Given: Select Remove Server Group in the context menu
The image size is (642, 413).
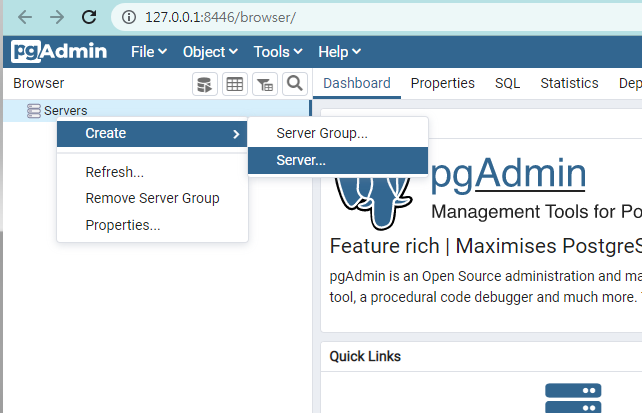Looking at the screenshot, I should 152,198.
